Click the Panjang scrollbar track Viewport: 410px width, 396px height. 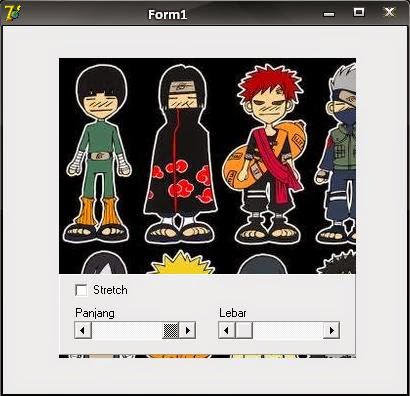127,330
